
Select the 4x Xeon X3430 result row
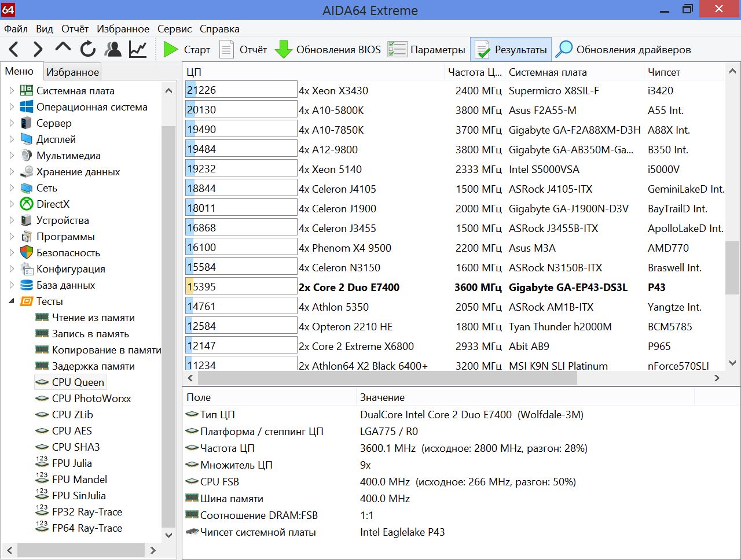pos(454,91)
